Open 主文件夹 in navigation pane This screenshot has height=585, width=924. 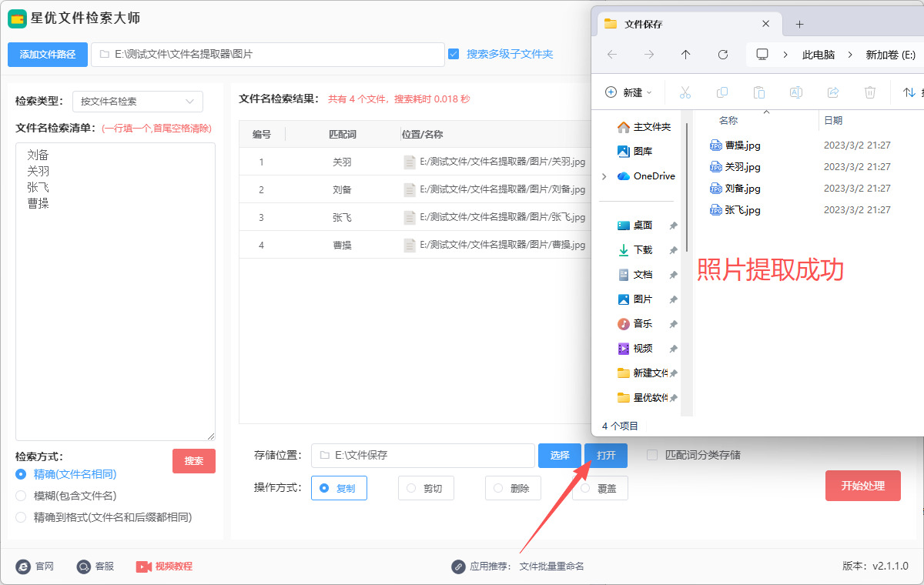tap(644, 127)
